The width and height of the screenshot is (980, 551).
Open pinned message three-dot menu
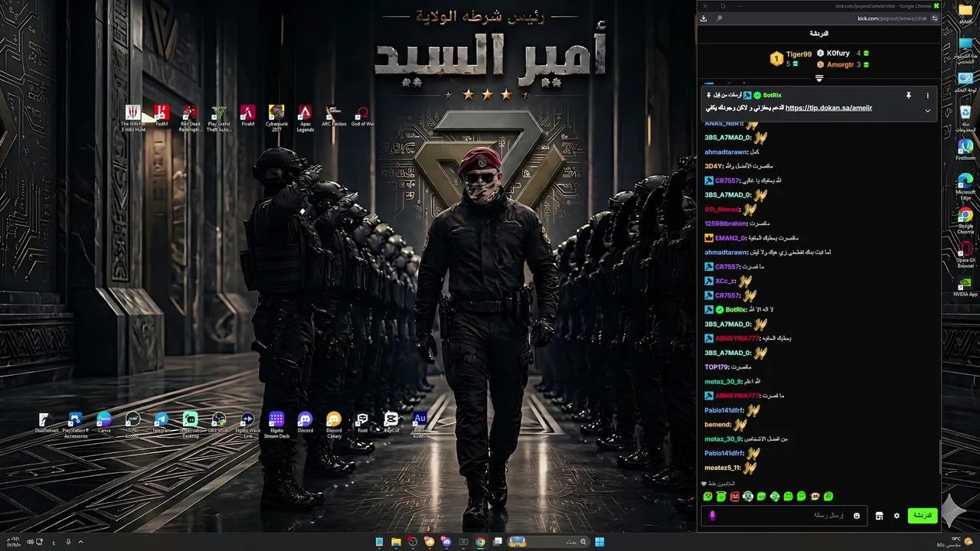927,96
